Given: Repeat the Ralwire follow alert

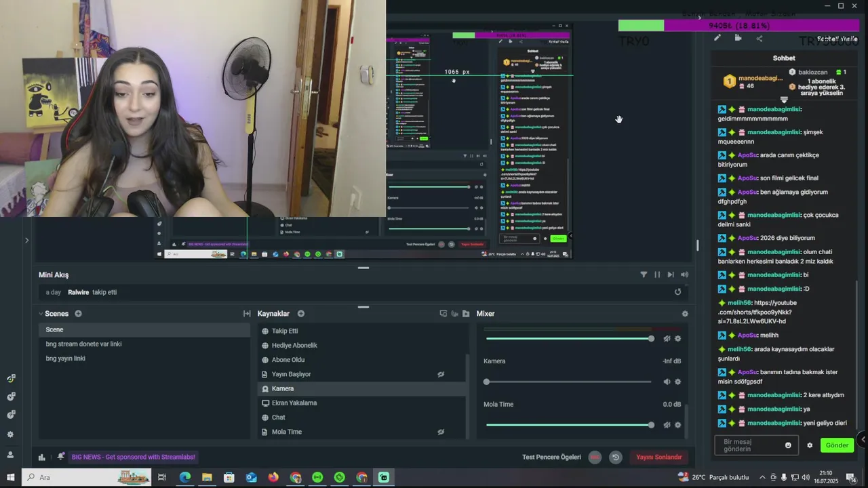Looking at the screenshot, I should coord(677,292).
